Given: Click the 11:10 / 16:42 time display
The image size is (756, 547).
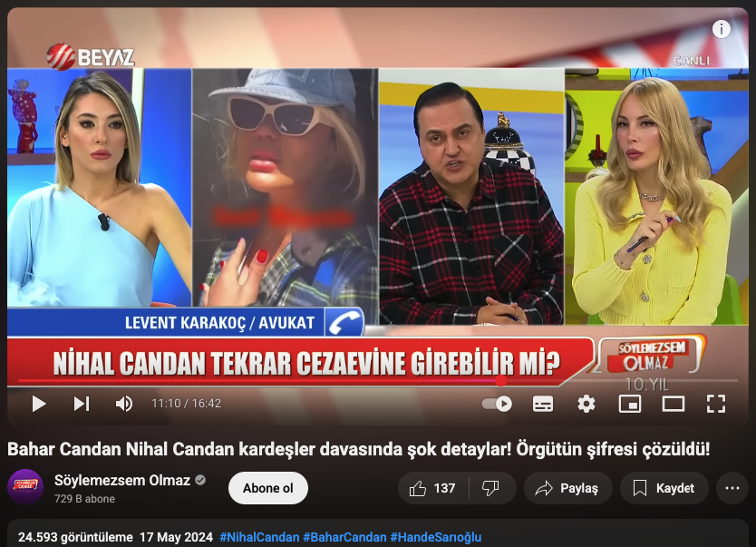Looking at the screenshot, I should [x=186, y=404].
